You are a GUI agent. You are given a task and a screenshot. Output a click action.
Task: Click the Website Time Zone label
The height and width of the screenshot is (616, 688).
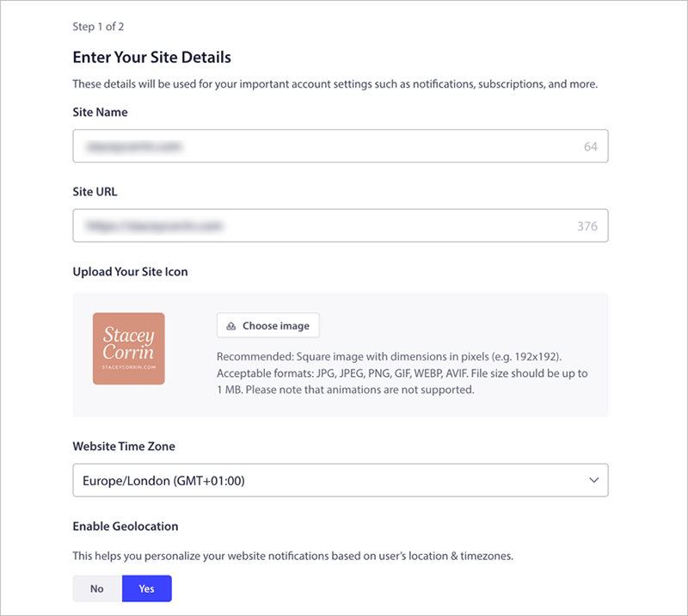pyautogui.click(x=125, y=446)
